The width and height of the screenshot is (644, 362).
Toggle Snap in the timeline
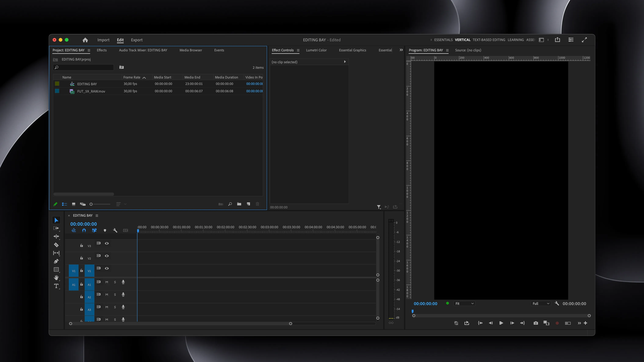[x=84, y=230]
